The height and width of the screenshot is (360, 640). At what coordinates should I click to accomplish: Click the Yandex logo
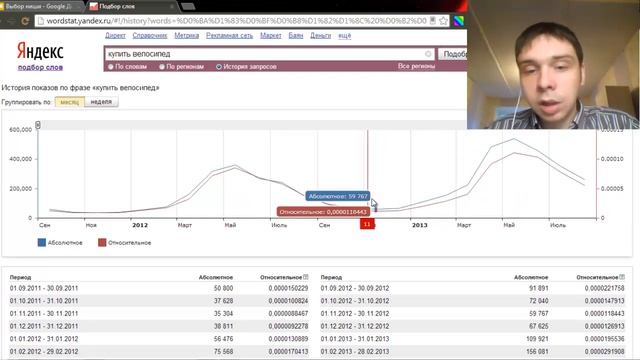coord(40,51)
